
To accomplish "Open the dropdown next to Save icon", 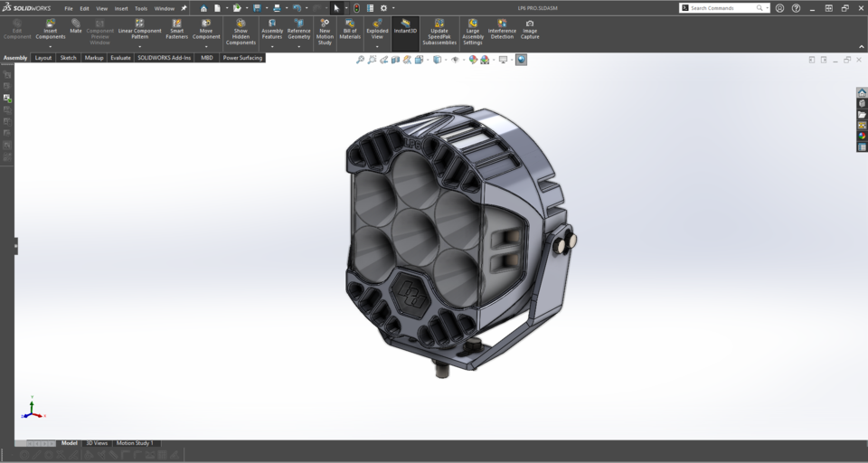I will [x=266, y=8].
